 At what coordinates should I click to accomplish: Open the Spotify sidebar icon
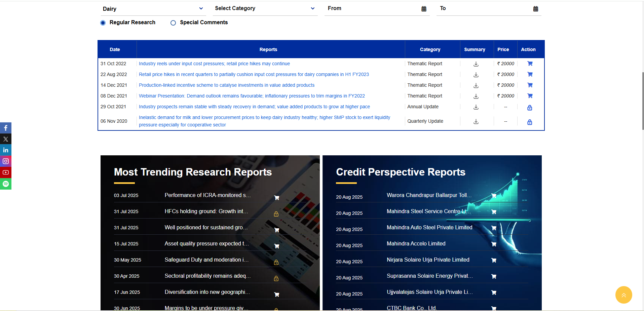[6, 184]
